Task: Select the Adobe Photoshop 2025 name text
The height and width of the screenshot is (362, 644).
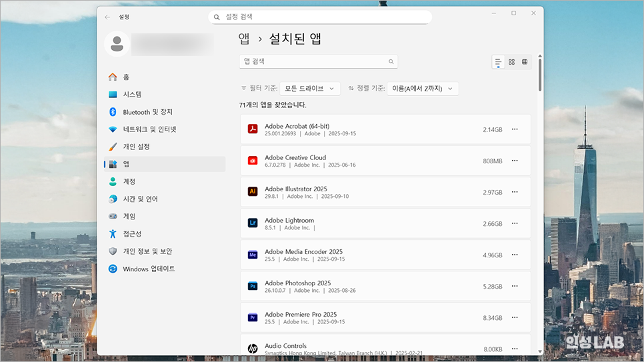Action: 298,283
